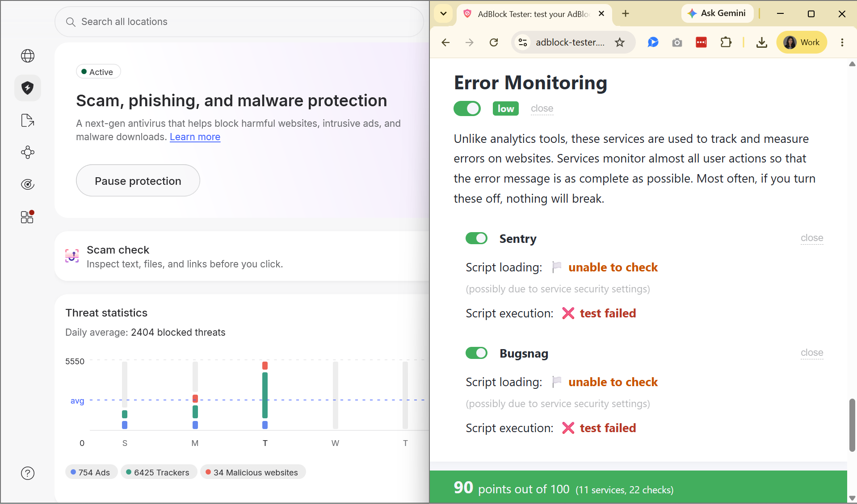The width and height of the screenshot is (857, 504).
Task: Click the 6425 Trackers legend chip
Action: [x=158, y=472]
